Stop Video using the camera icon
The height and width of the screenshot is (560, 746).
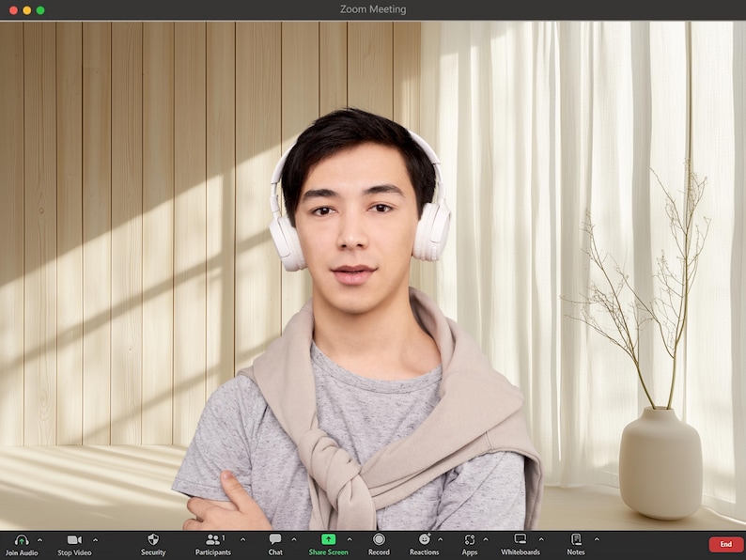click(74, 539)
